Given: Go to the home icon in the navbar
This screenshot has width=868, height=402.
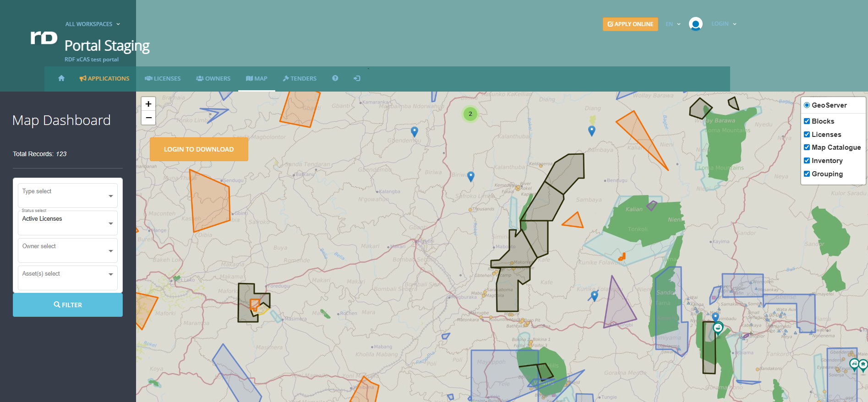Looking at the screenshot, I should 61,78.
